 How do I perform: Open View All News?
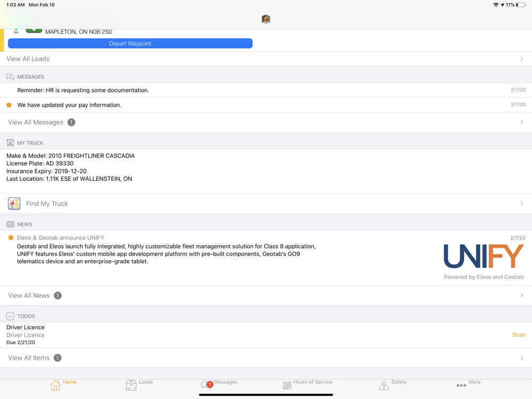266,295
